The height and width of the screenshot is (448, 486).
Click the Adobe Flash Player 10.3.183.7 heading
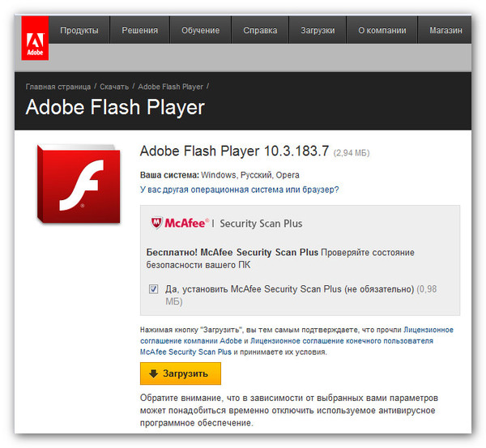(x=234, y=151)
